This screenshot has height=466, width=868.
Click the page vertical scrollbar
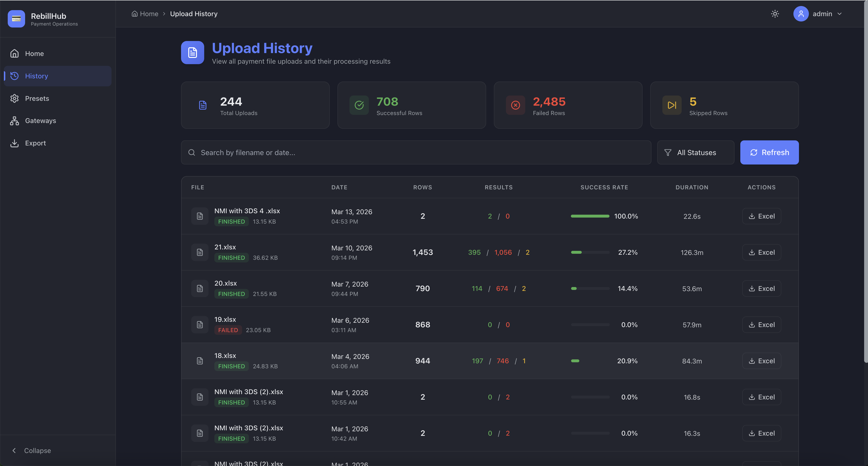coord(866,182)
